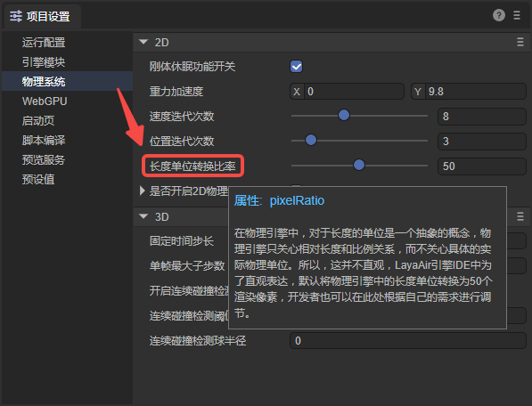Click the 长度单位转换比率 slider handle
The height and width of the screenshot is (406, 532).
pos(359,165)
